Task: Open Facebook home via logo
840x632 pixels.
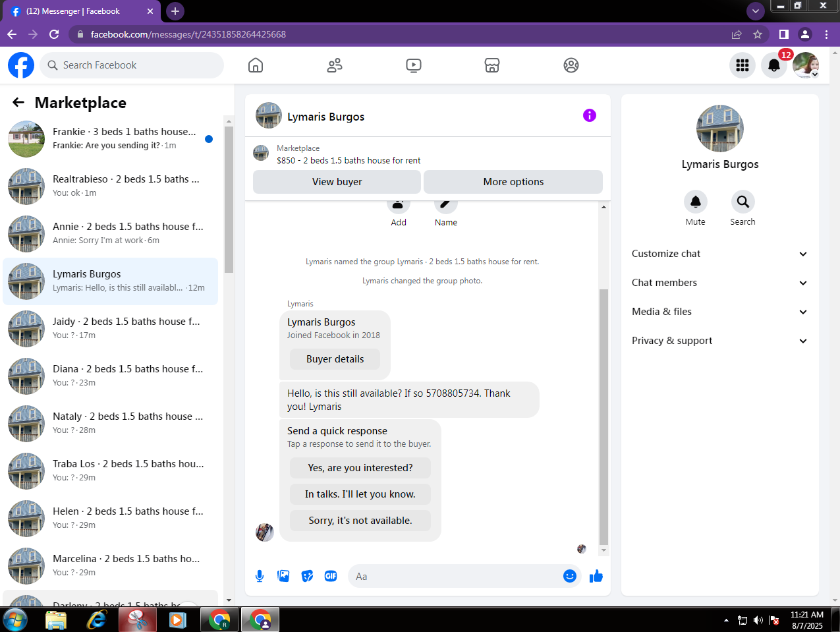Action: click(21, 65)
